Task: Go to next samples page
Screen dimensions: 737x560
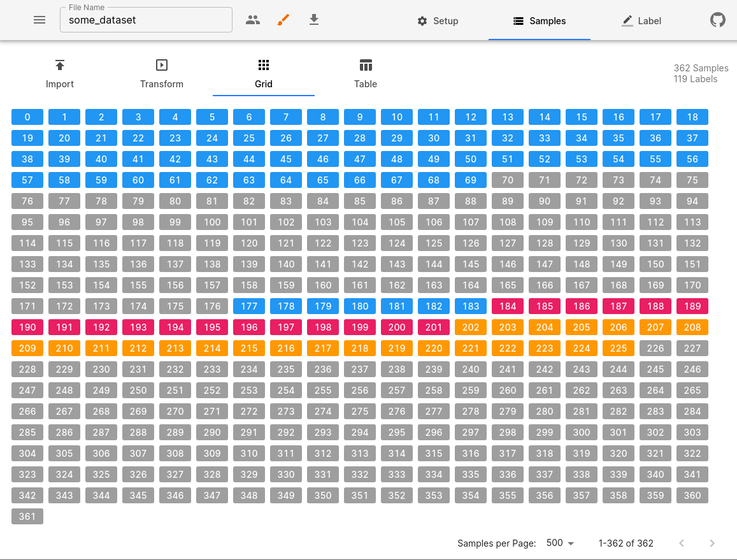Action: (712, 543)
